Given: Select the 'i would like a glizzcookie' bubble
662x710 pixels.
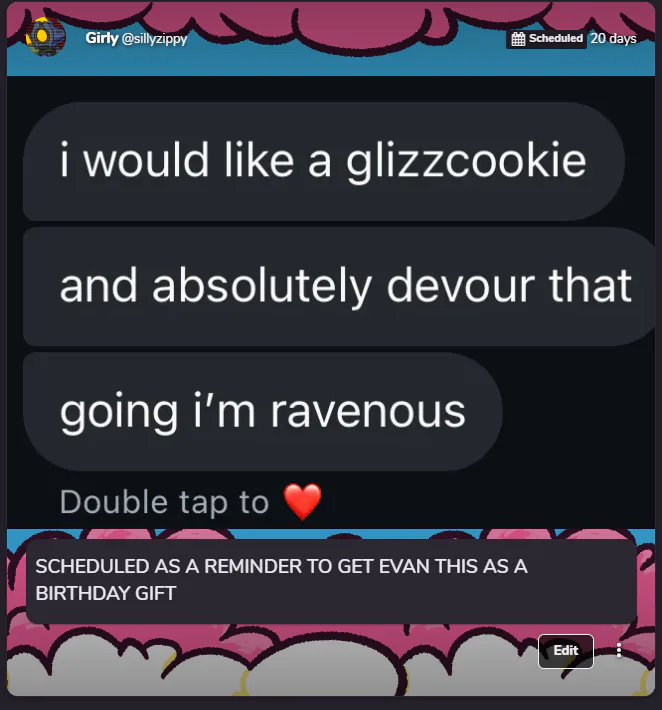Looking at the screenshot, I should (324, 162).
